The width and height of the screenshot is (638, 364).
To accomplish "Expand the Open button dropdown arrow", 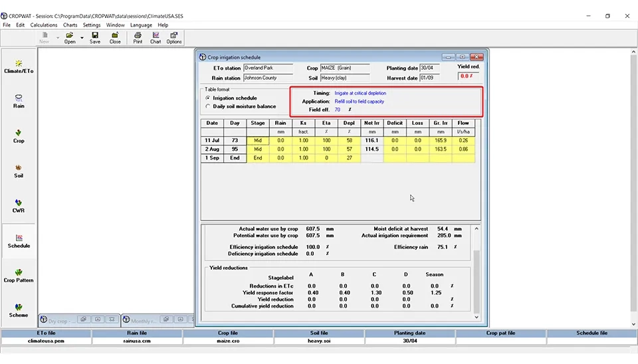I will (82, 38).
